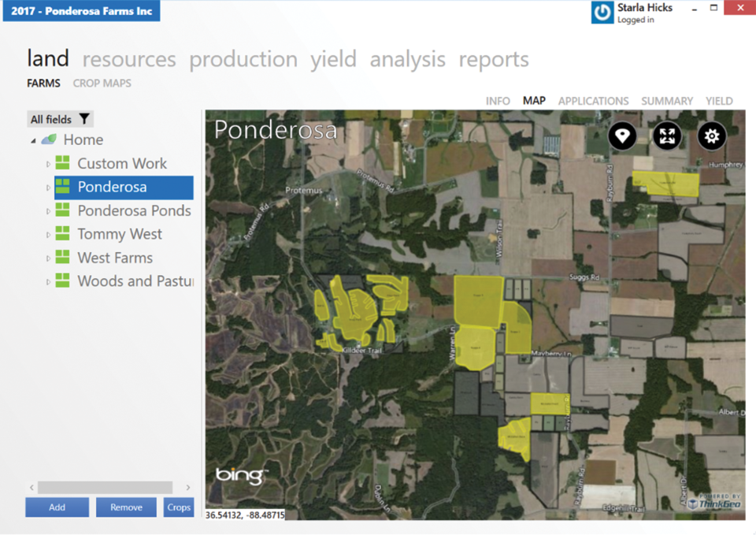Image resolution: width=756 pixels, height=535 pixels.
Task: Click the Crops button
Action: pos(178,507)
